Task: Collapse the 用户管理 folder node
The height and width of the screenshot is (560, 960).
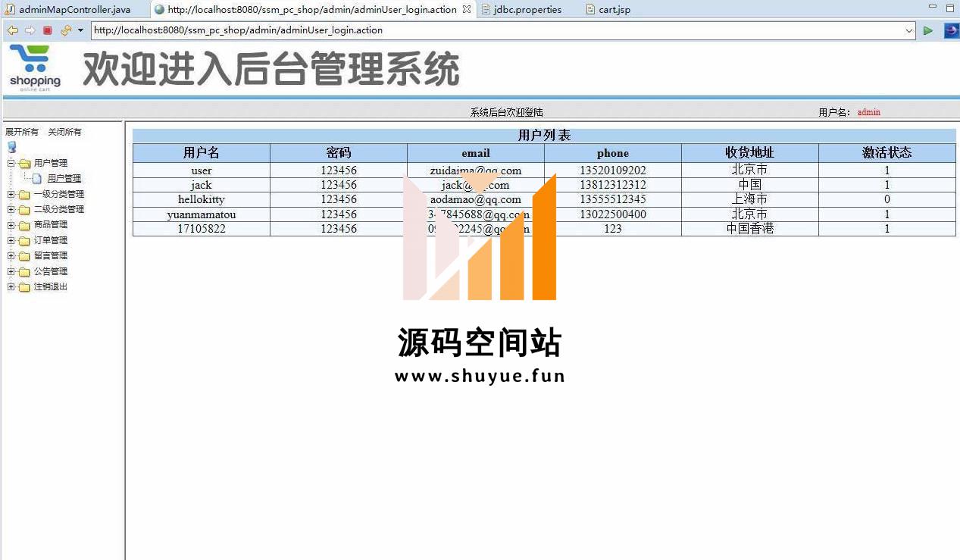Action: pyautogui.click(x=11, y=163)
